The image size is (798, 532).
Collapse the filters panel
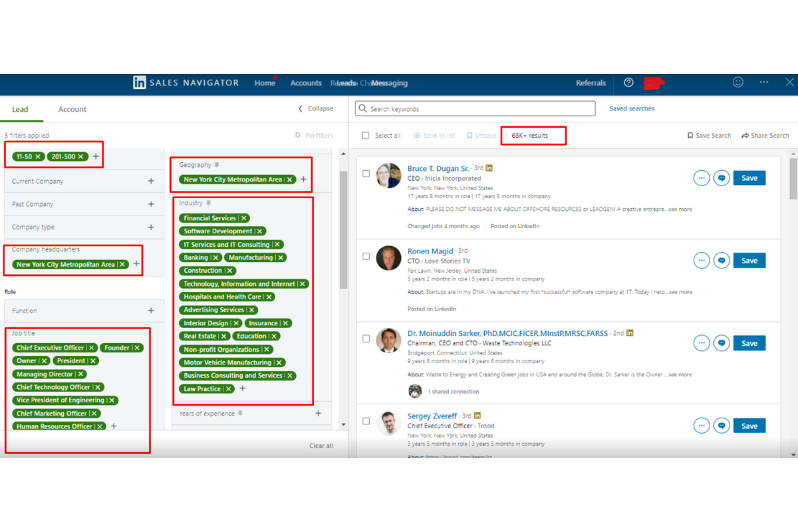[316, 108]
